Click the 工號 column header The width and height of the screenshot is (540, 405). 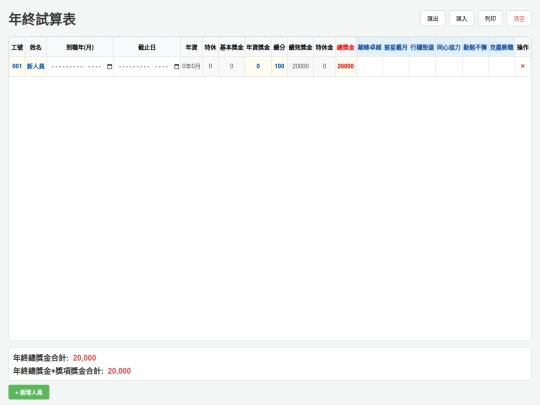(x=17, y=47)
